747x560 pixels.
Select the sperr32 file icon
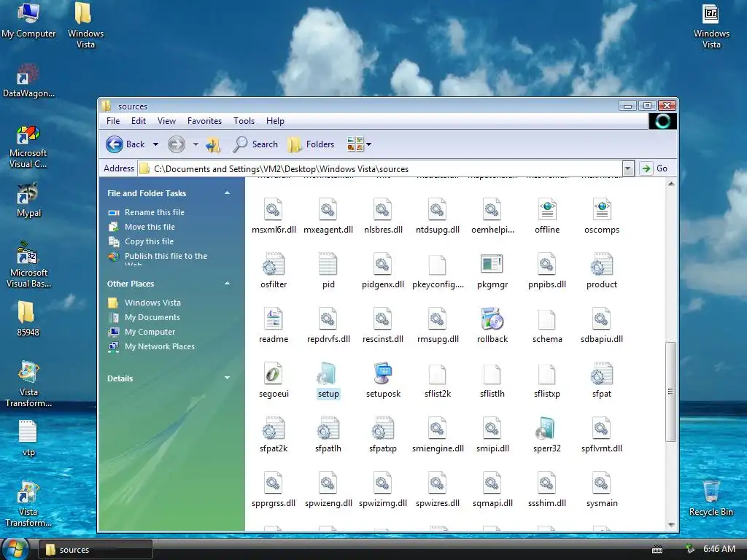[x=546, y=429]
